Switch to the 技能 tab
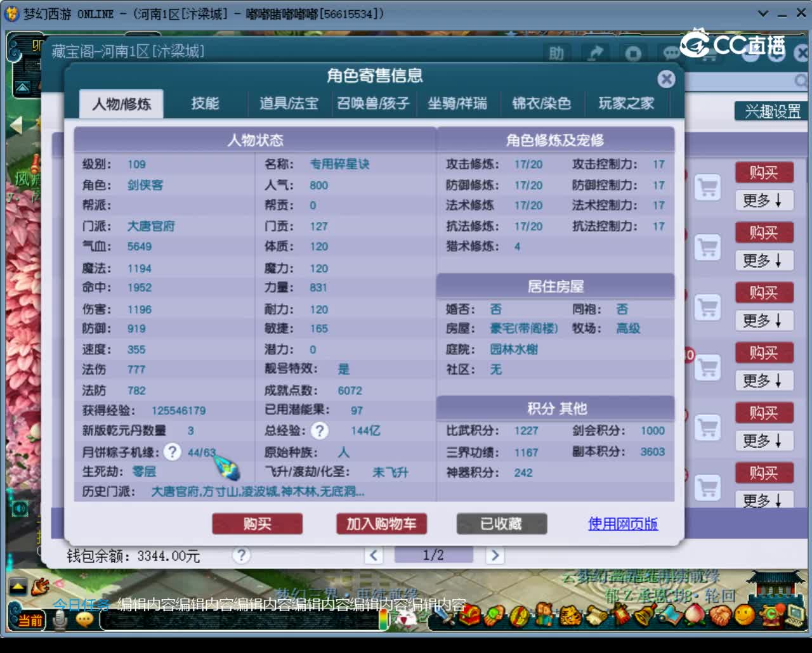Viewport: 812px width, 653px height. [x=205, y=103]
